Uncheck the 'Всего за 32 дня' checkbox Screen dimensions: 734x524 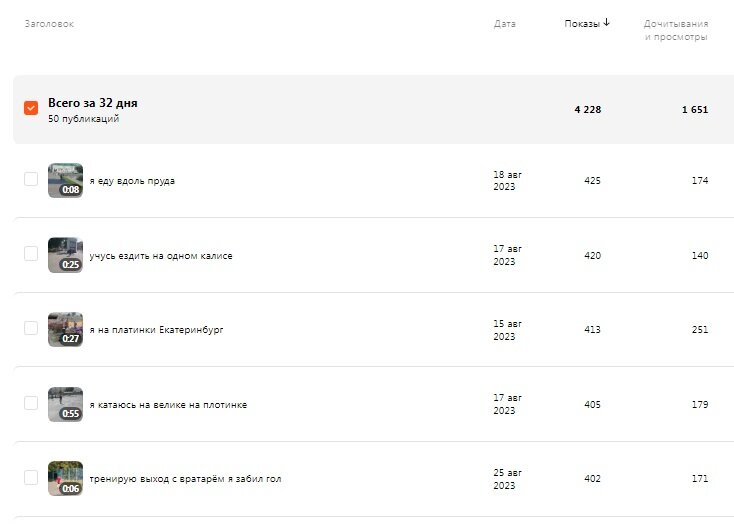[31, 108]
